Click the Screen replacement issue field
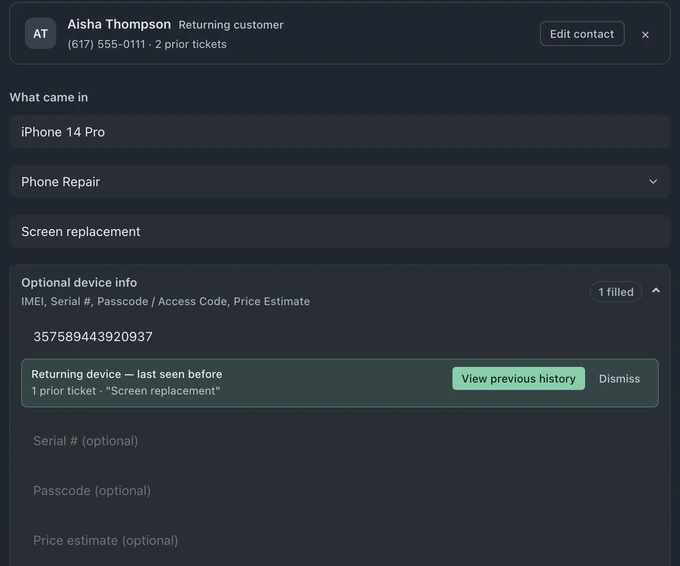The width and height of the screenshot is (680, 566). click(340, 232)
